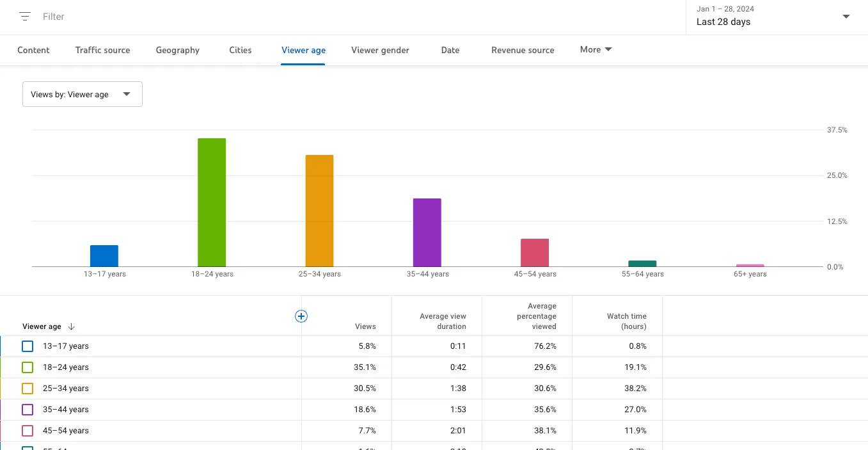Screen dimensions: 868x450
Task: Open the Views by: Viewer age dropdown
Action: coord(82,93)
